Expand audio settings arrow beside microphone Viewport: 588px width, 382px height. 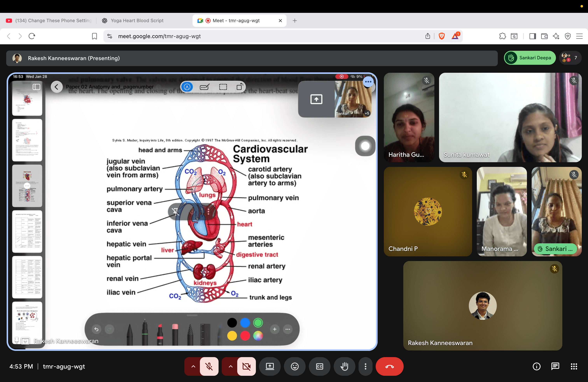[x=193, y=366]
